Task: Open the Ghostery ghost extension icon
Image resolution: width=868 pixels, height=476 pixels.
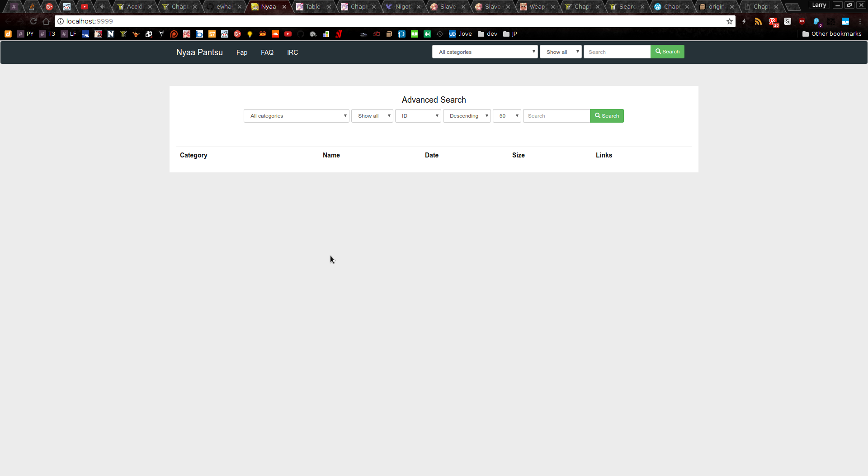Action: click(x=816, y=21)
